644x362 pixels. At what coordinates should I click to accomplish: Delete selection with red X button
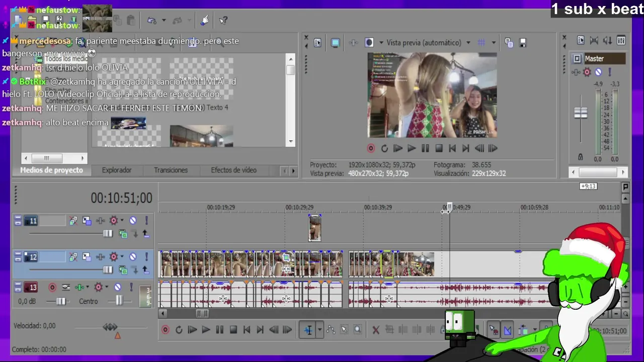coord(375,330)
